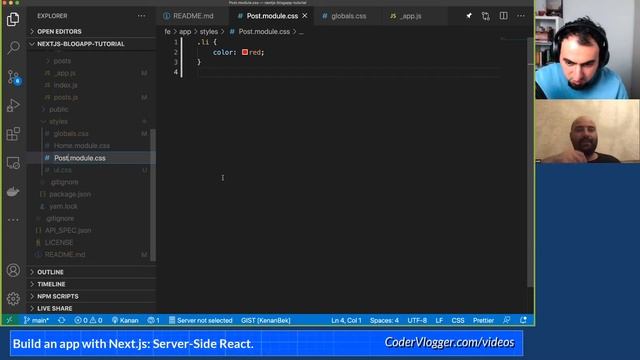Open the Accounts icon
This screenshot has height=360, width=640.
[x=13, y=270]
